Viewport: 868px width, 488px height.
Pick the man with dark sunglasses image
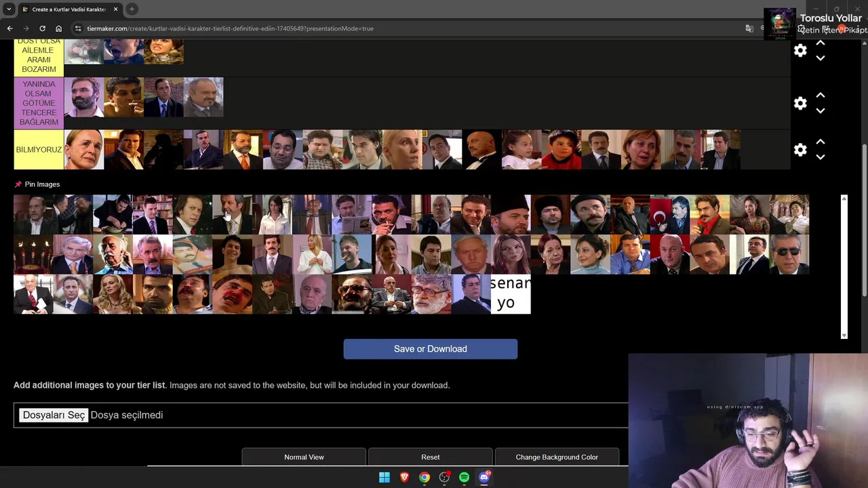tap(789, 254)
